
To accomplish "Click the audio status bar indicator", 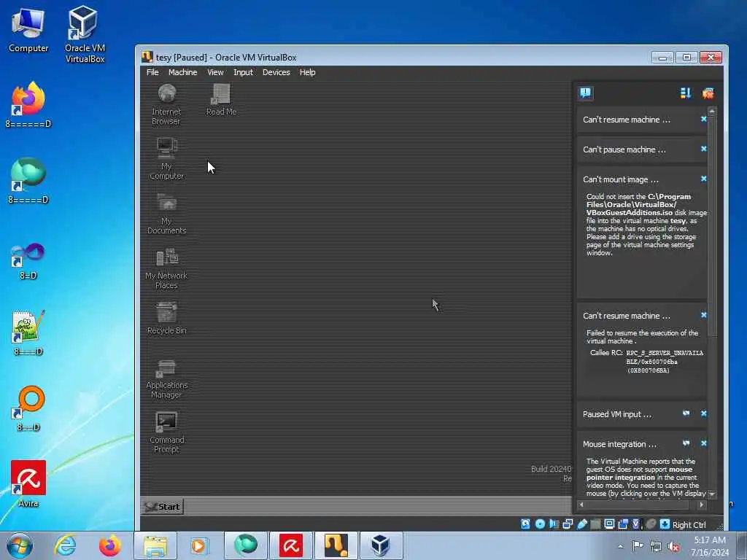I will click(554, 524).
